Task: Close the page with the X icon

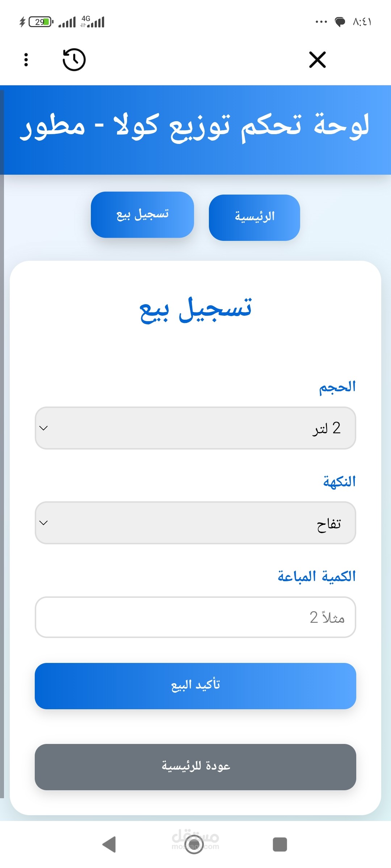Action: pyautogui.click(x=318, y=60)
